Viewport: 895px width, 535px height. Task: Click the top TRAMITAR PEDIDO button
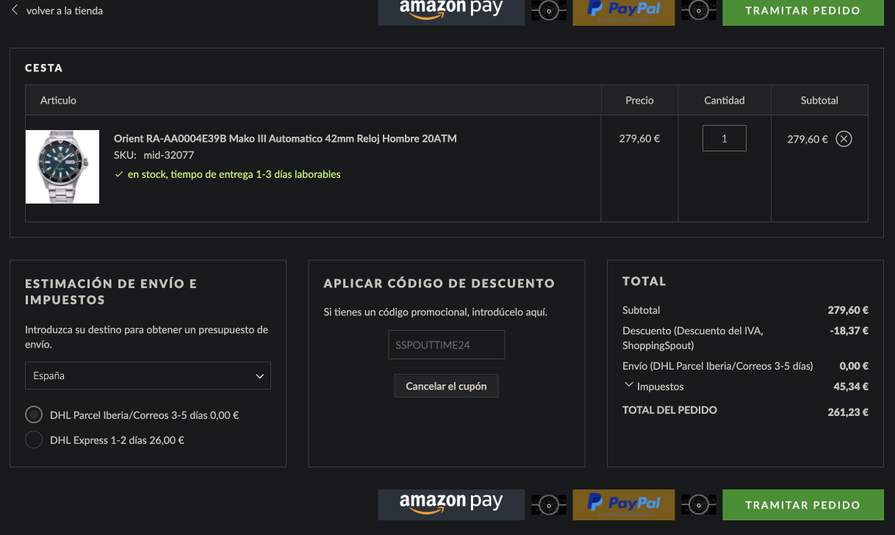click(803, 11)
